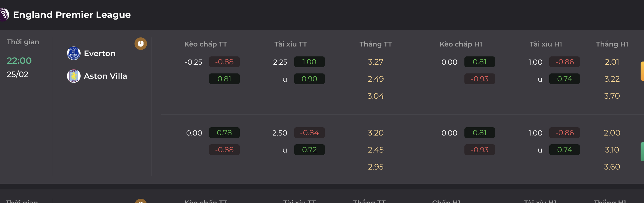Screen dimensions: 644x203
Task: Click the Premier League logo icon
Action: tap(4, 14)
